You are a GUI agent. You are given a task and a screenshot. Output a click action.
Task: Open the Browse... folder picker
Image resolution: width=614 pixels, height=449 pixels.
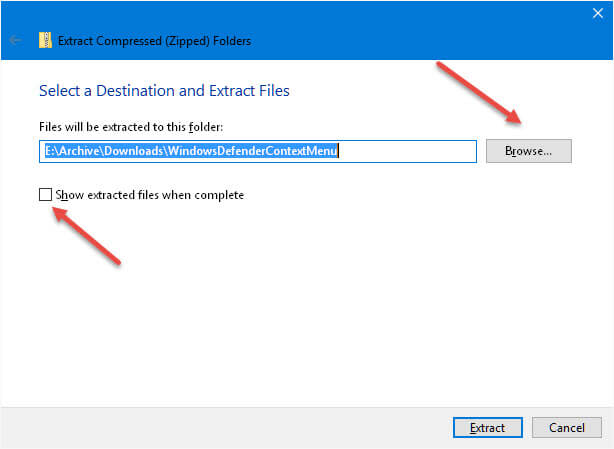529,151
